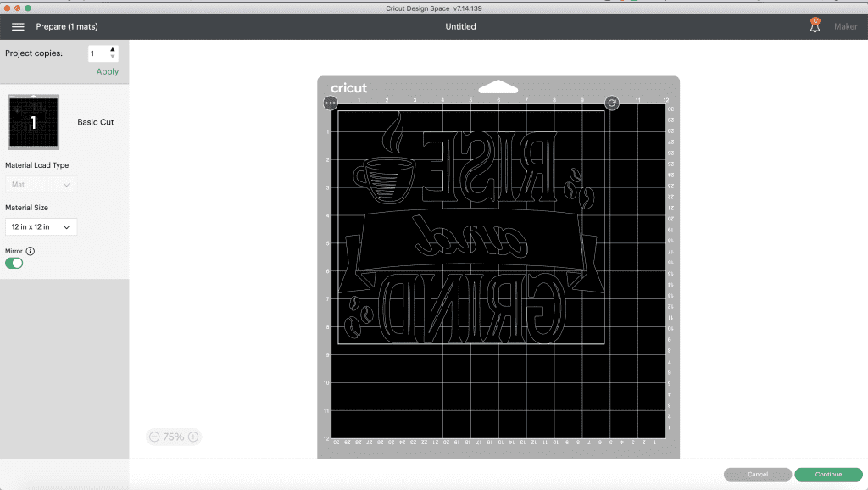868x490 pixels.
Task: Click the Material Load Type label
Action: coord(37,165)
